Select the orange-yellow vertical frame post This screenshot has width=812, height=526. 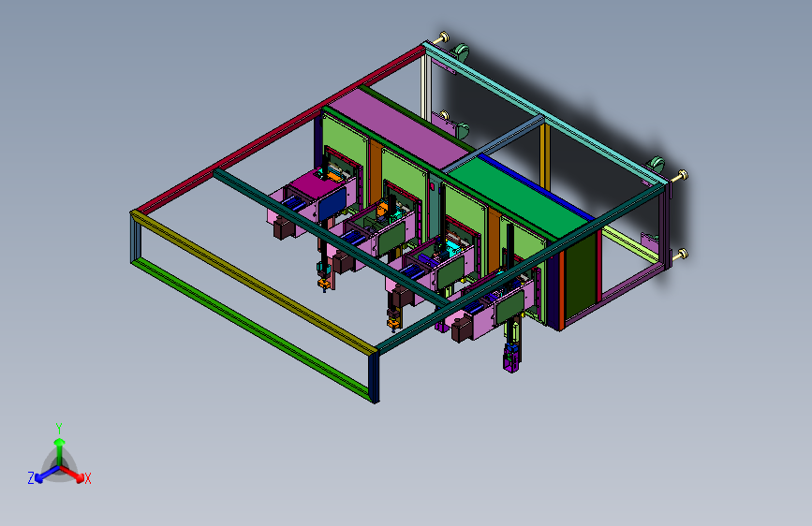click(x=545, y=156)
